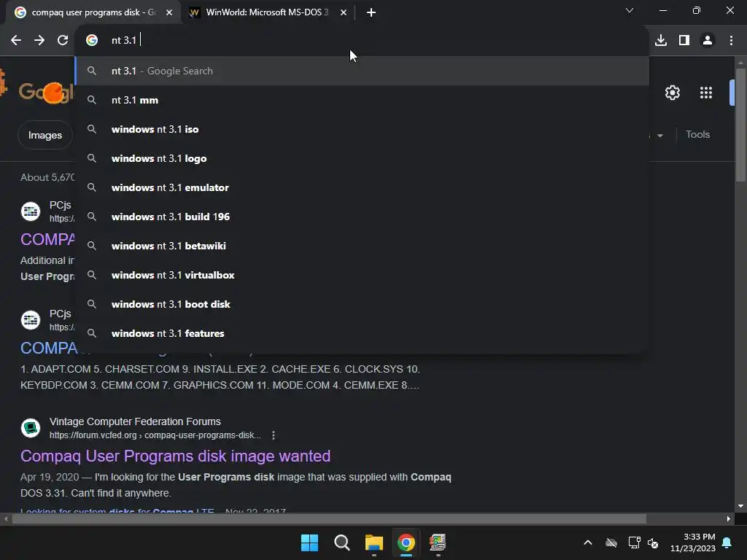Choose 'windows nt 3.1 features' suggestion
The height and width of the screenshot is (560, 747).
coord(362,333)
